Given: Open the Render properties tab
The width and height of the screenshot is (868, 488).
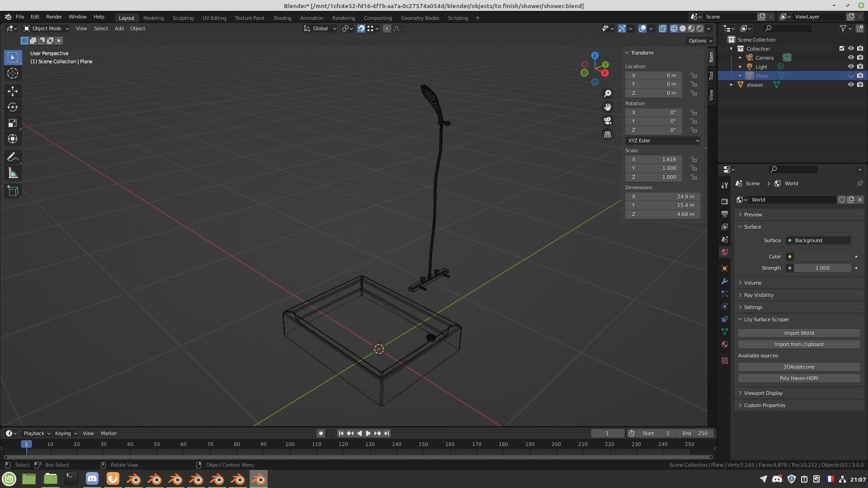Looking at the screenshot, I should [725, 201].
